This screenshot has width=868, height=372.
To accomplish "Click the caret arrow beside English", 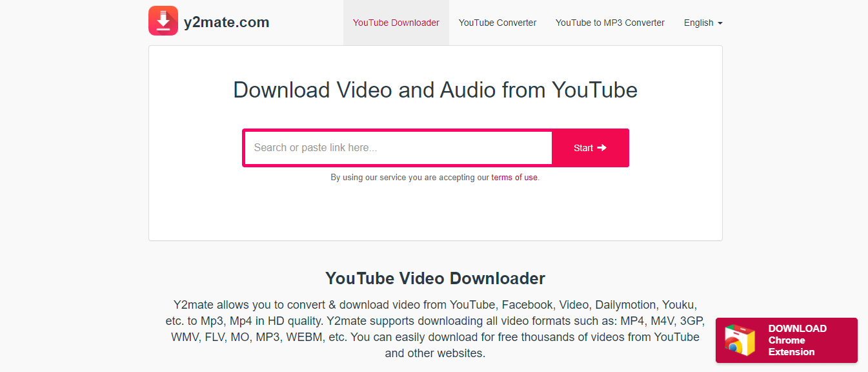I will [x=720, y=23].
